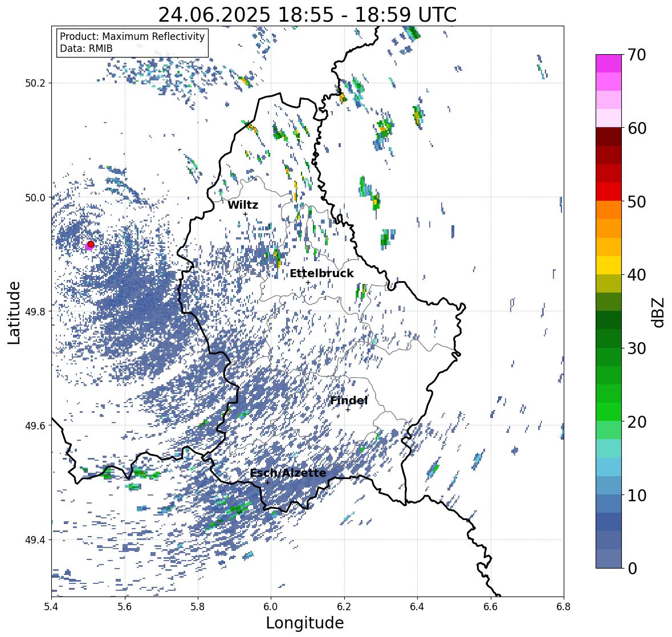Click the magenta top segment of the colorbar
This screenshot has height=637, width=672.
coord(609,63)
